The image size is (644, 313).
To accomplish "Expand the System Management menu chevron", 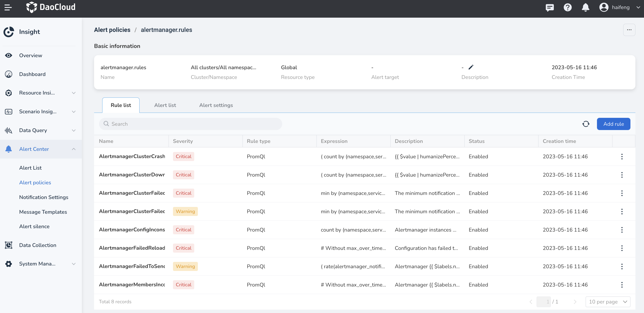I will pos(74,264).
